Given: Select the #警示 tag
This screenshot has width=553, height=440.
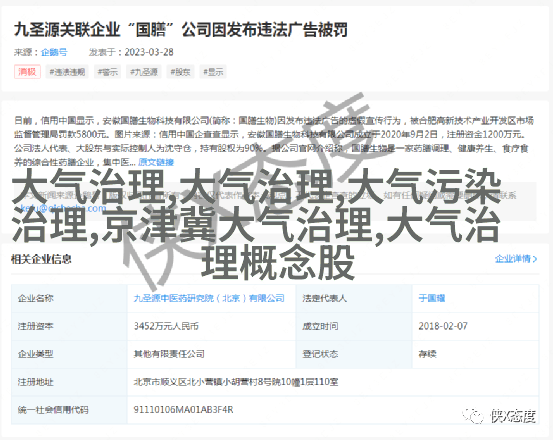Looking at the screenshot, I should point(108,72).
